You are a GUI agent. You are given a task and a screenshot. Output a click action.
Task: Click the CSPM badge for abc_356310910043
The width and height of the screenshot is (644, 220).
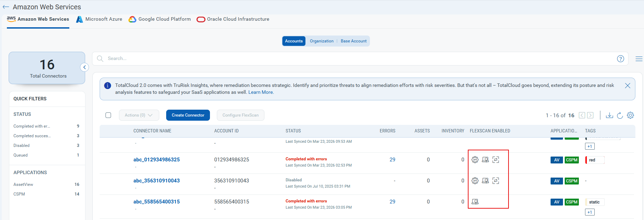coord(572,181)
